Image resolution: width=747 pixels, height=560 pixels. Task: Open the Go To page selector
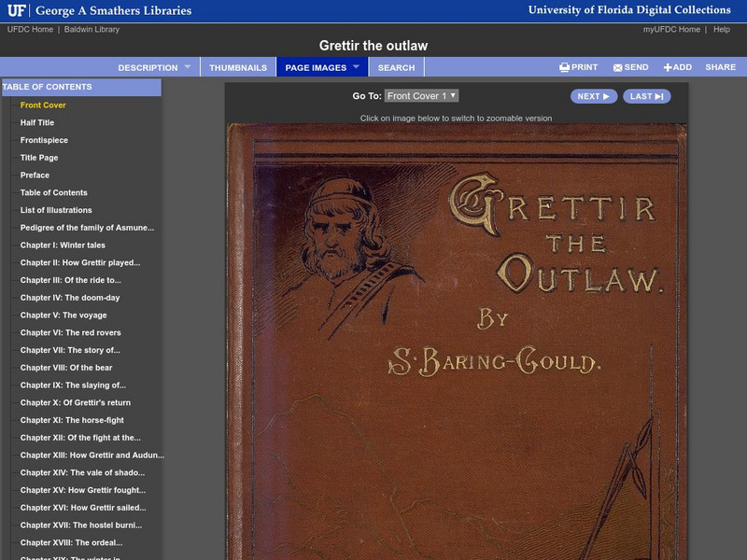(423, 96)
